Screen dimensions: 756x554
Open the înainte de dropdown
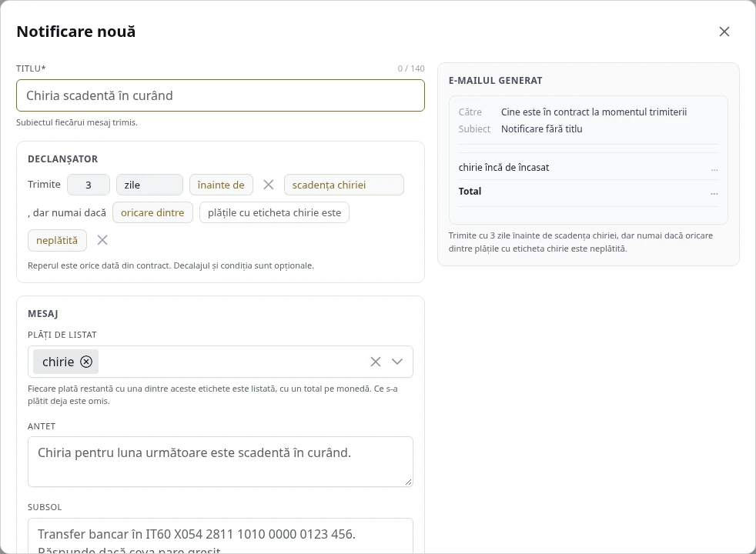click(221, 185)
